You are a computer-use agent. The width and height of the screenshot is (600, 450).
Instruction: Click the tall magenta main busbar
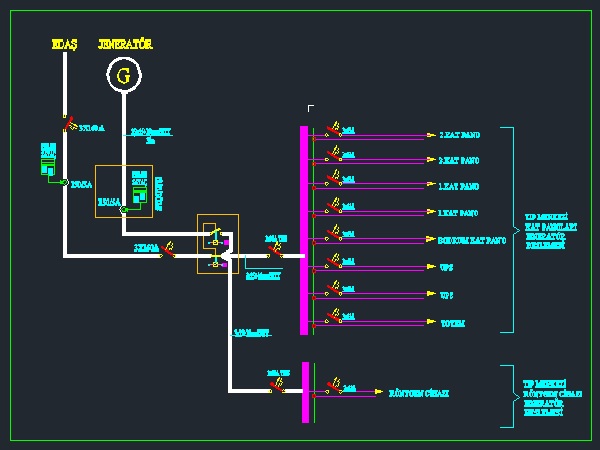[x=304, y=230]
